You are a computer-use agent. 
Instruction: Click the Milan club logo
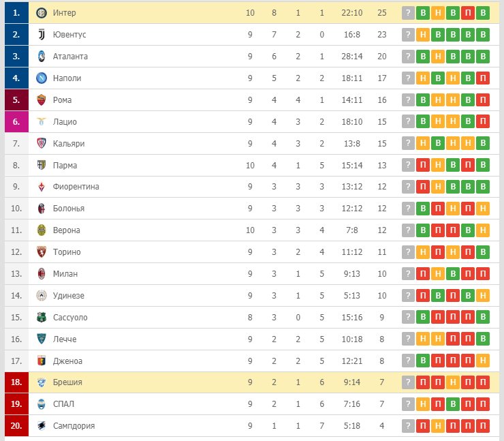41,274
